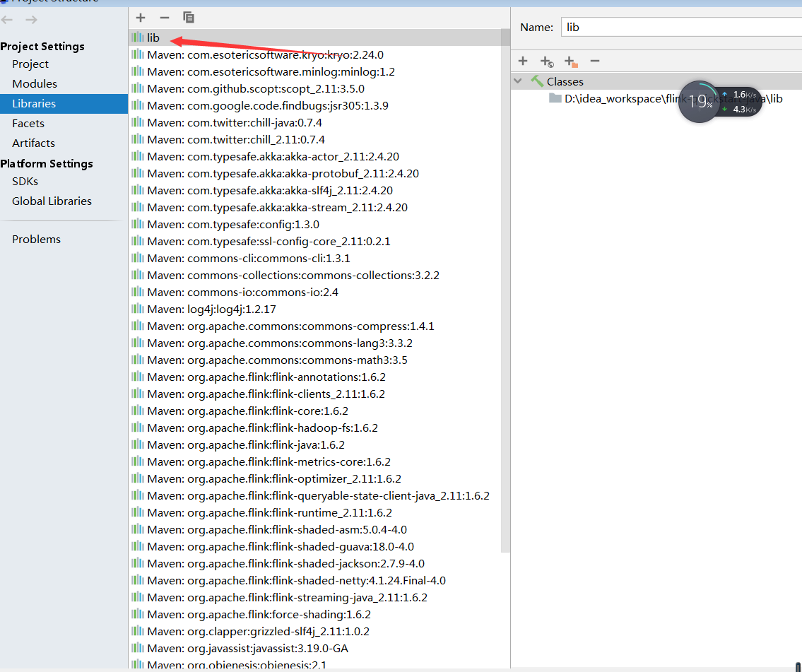Select Maven flink-shaded-netty:4.1.24.Final-4.0 library
Screen dimensions: 802x672
(x=314, y=580)
